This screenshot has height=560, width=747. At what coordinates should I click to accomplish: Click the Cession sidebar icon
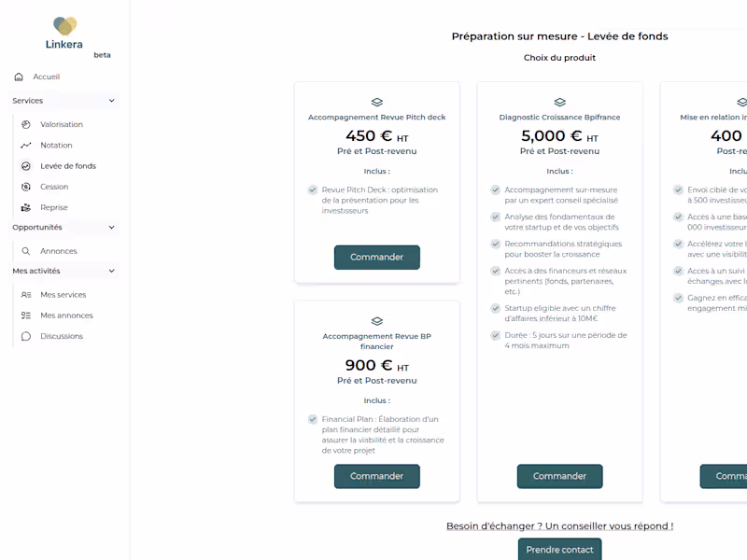[26, 187]
